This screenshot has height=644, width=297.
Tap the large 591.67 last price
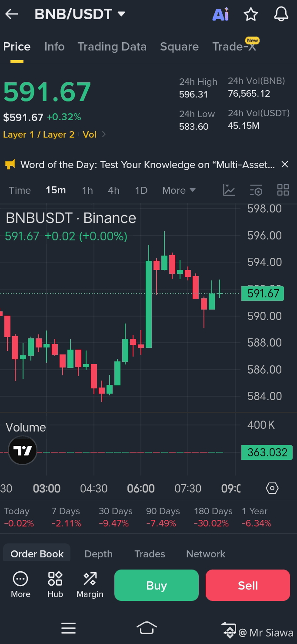[47, 92]
